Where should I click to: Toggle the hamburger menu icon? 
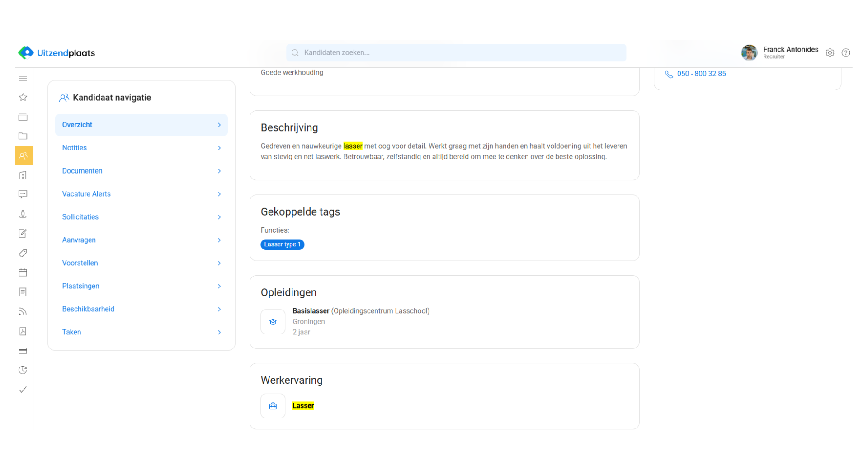coord(23,78)
